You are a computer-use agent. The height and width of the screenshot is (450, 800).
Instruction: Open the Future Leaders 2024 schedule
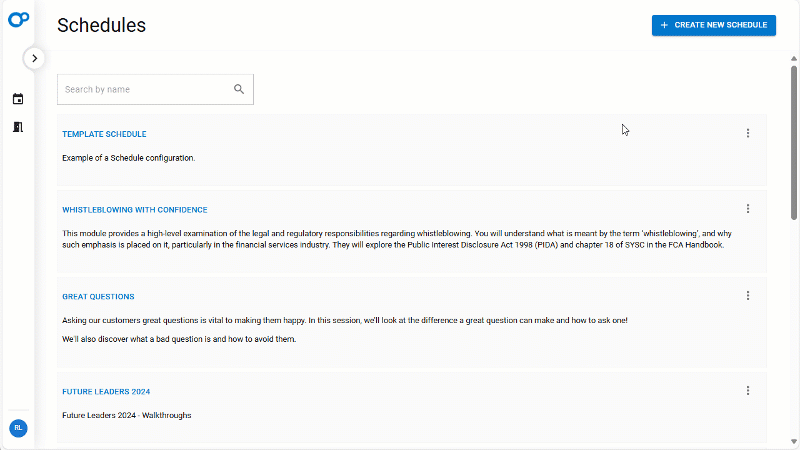pos(106,392)
